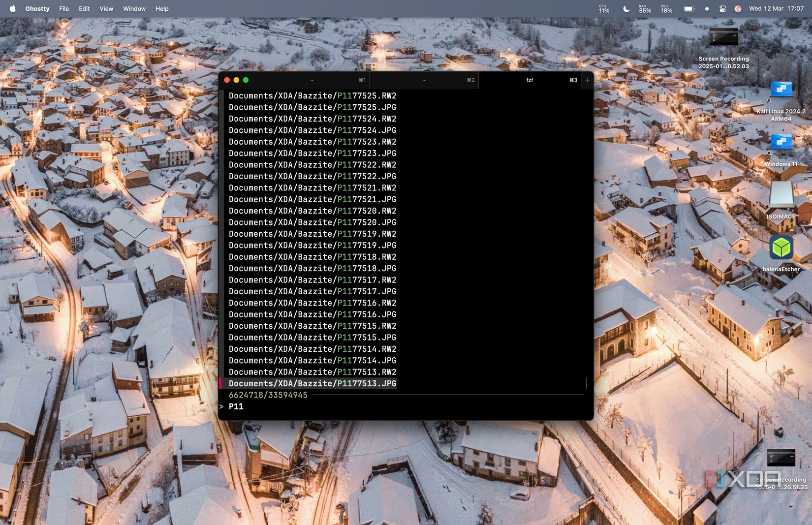
Task: Select the result P1177523.JPG
Action: tap(312, 154)
